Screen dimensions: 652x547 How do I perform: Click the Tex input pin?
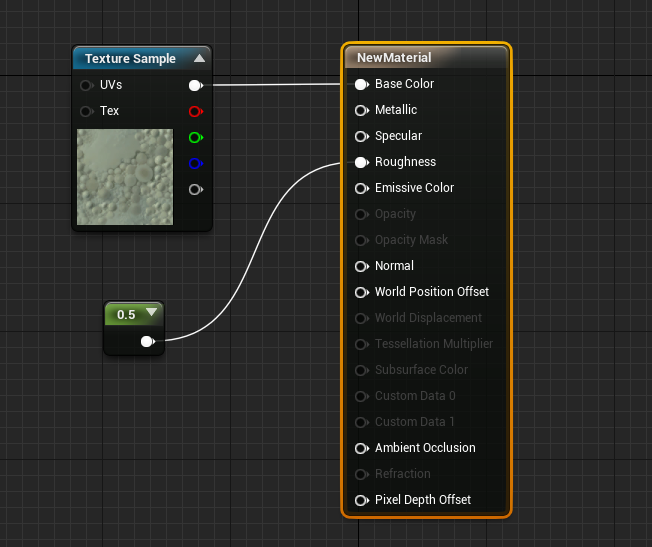click(x=86, y=111)
